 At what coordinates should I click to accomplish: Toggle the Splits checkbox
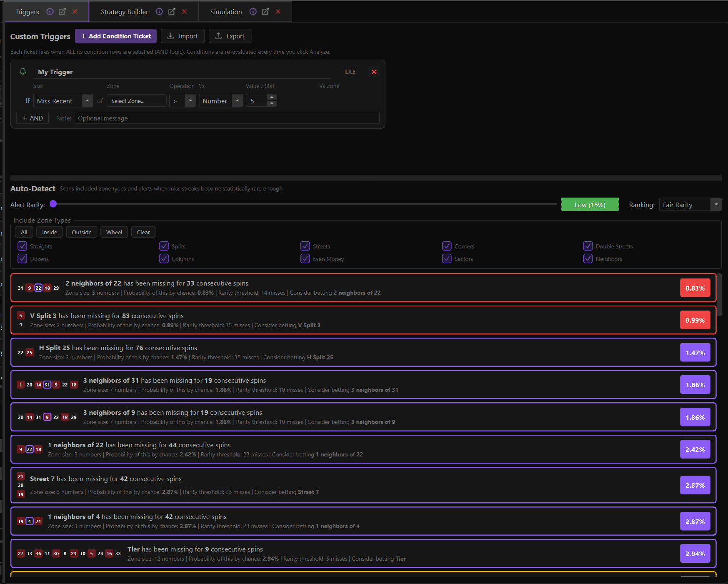pos(164,246)
